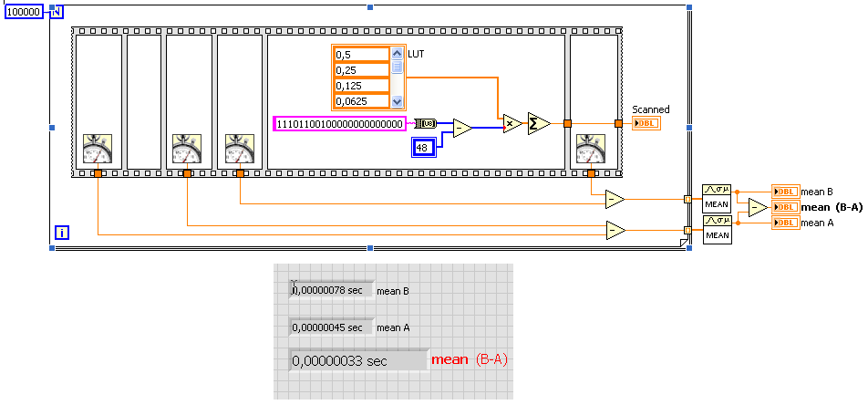Click the 100000 loop count constant
This screenshot has height=405, width=868.
[x=25, y=12]
